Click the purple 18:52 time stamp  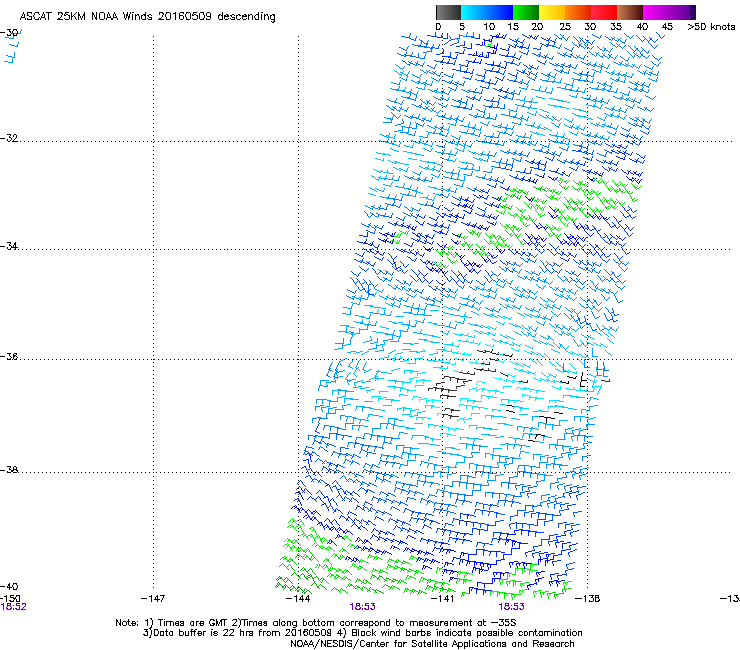(x=13, y=607)
